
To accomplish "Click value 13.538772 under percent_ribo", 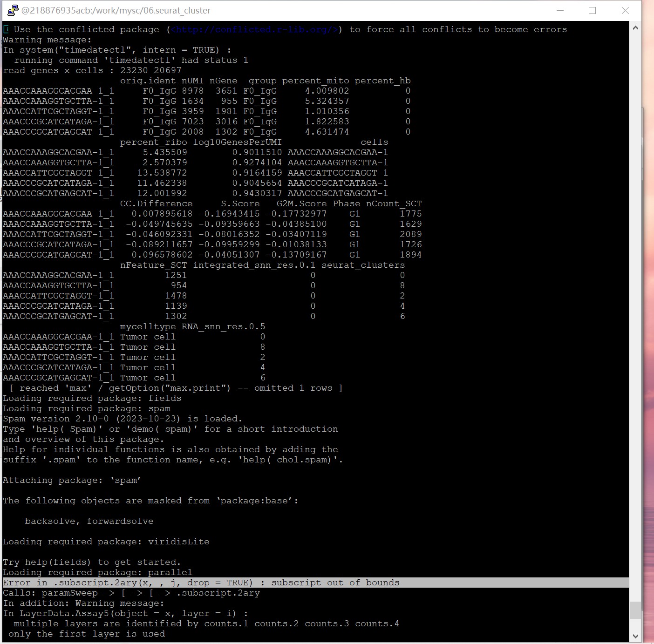I will (x=162, y=173).
